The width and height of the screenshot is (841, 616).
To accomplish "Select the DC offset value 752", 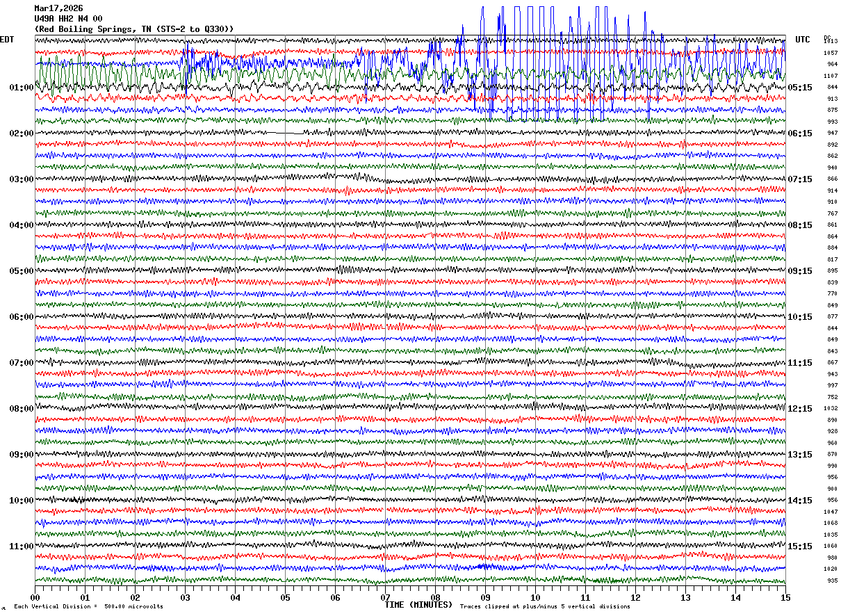I will (833, 397).
